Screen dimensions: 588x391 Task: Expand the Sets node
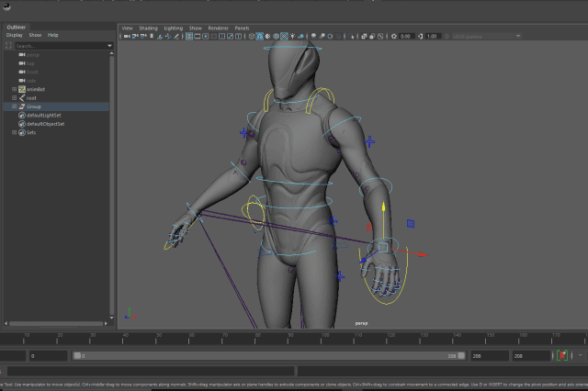click(x=15, y=132)
